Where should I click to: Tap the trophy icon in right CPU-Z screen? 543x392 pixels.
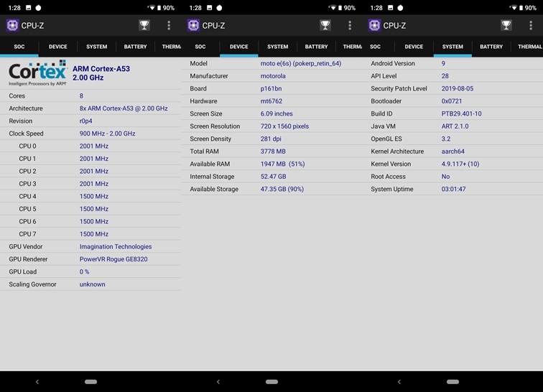tap(506, 25)
